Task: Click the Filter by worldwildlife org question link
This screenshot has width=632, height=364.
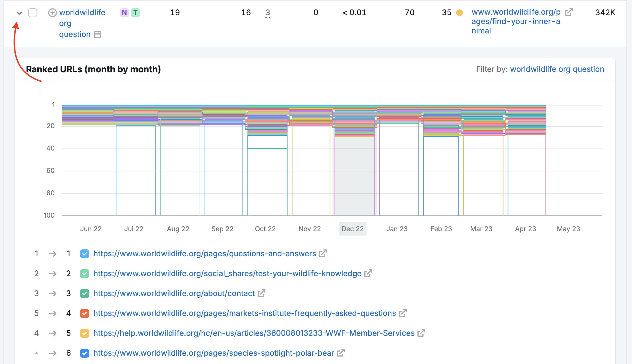Action: coord(557,69)
